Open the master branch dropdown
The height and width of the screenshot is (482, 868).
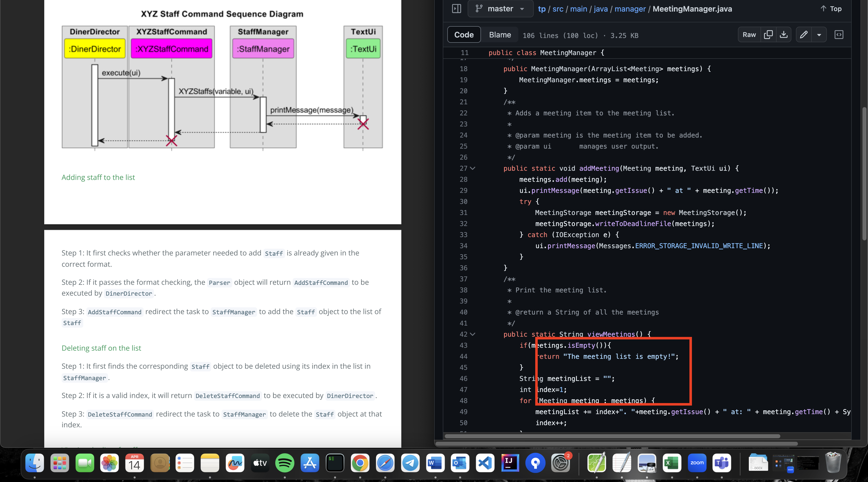[x=500, y=9]
